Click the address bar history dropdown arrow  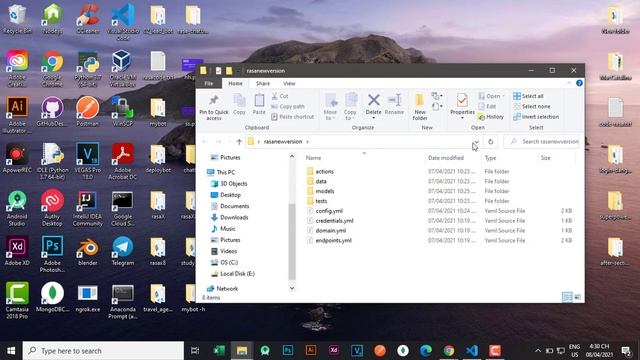(x=476, y=142)
